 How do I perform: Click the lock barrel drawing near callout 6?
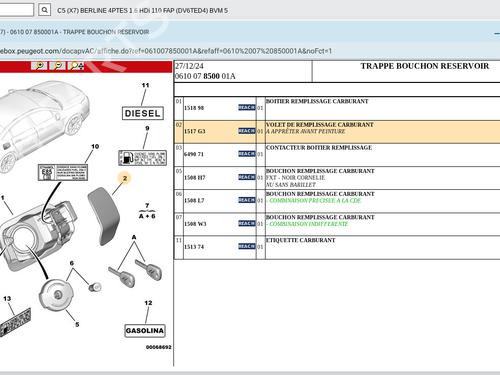tap(95, 287)
